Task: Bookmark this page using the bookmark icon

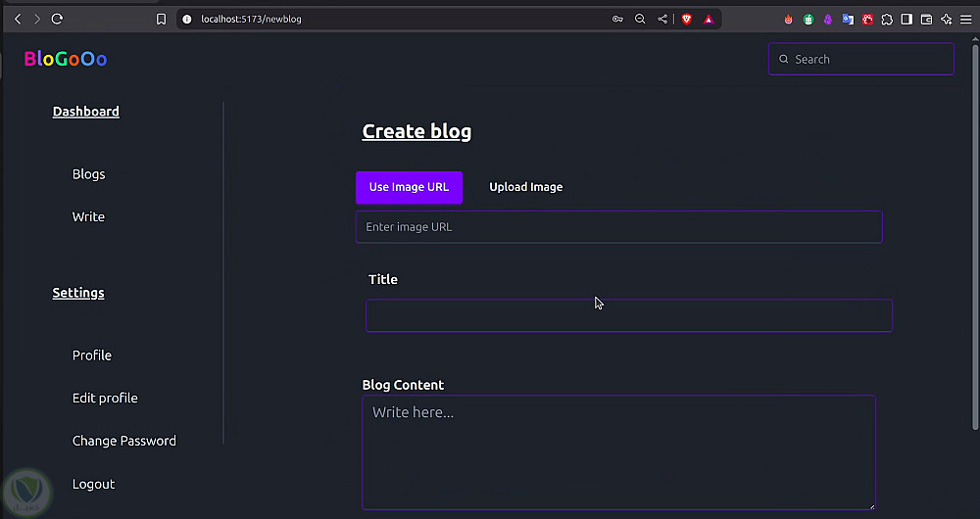Action: [162, 19]
